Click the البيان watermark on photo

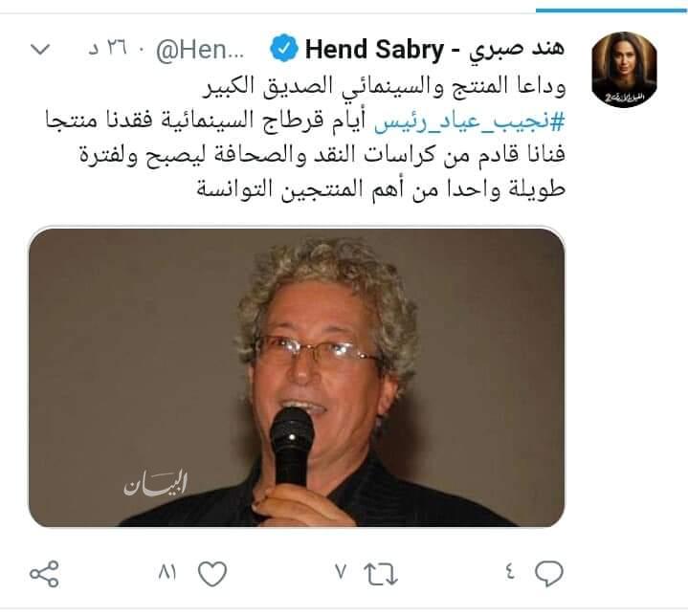point(155,483)
